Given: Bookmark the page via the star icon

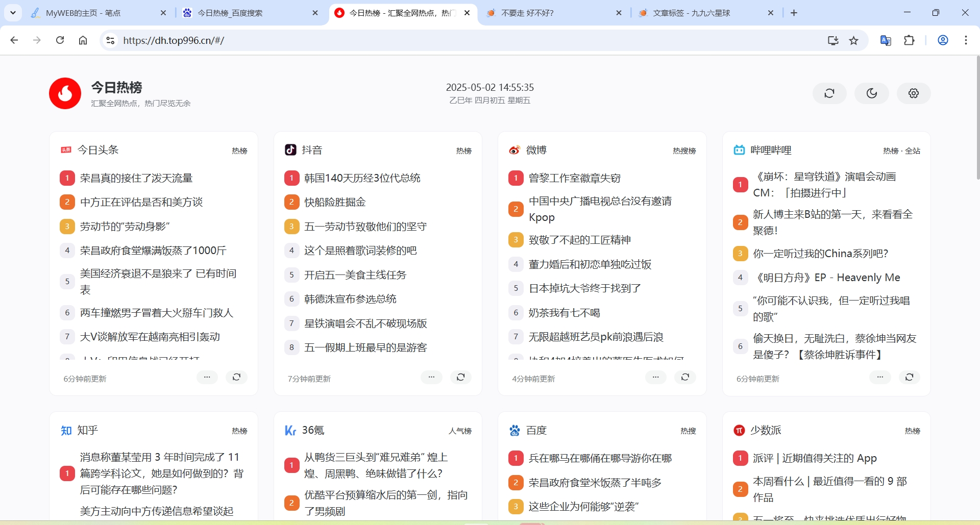Looking at the screenshot, I should tap(854, 40).
